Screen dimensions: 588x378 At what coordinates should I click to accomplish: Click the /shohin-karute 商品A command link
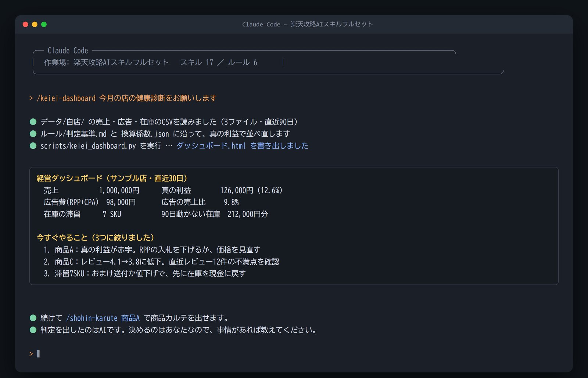103,318
